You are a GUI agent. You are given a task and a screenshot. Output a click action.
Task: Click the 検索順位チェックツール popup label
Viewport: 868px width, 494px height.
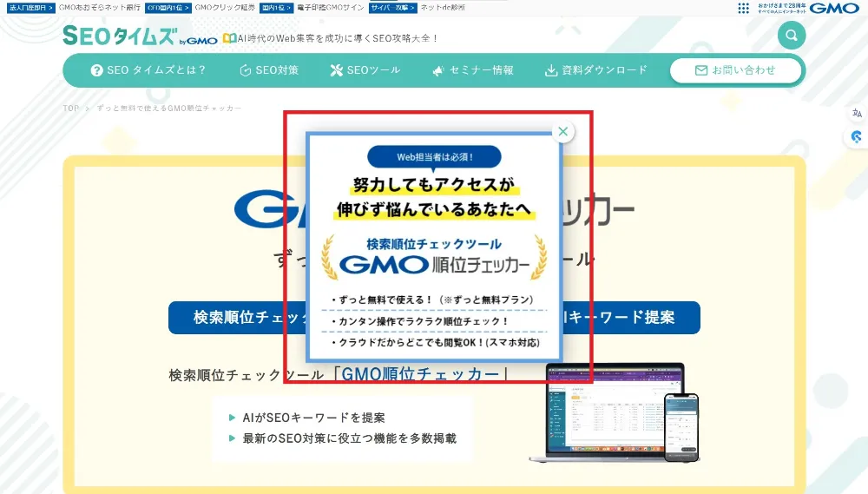pyautogui.click(x=434, y=244)
